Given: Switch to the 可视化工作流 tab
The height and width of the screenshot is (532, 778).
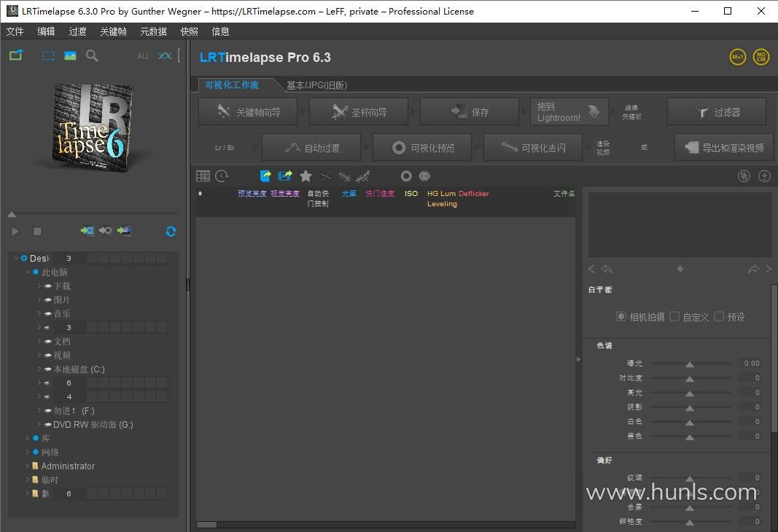Looking at the screenshot, I should pyautogui.click(x=232, y=85).
